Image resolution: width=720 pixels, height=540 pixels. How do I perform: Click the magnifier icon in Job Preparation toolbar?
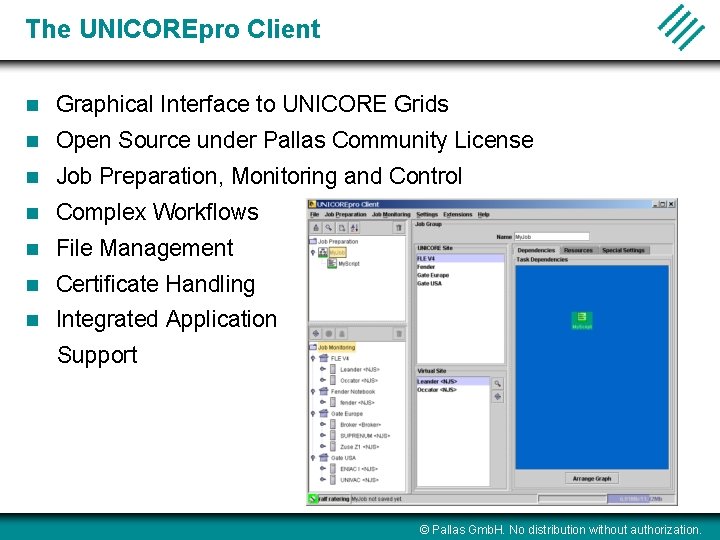[x=329, y=227]
